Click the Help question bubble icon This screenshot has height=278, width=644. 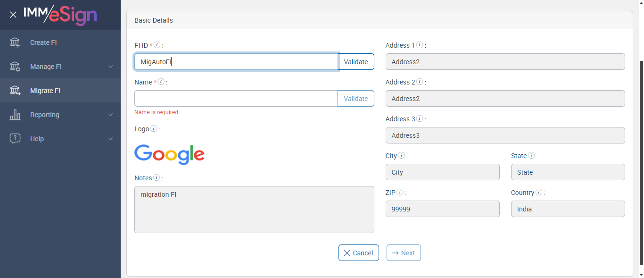pos(15,139)
